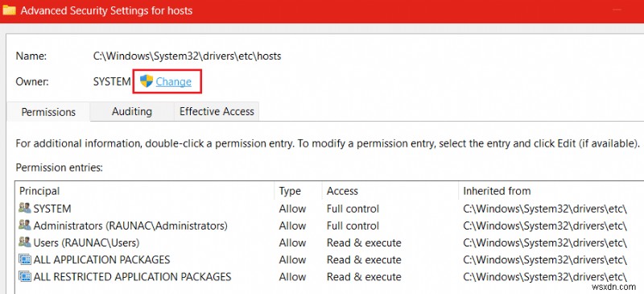
Task: Click Allow in ALL RESTRICTED APPLICATION PACKAGES row
Action: 292,277
